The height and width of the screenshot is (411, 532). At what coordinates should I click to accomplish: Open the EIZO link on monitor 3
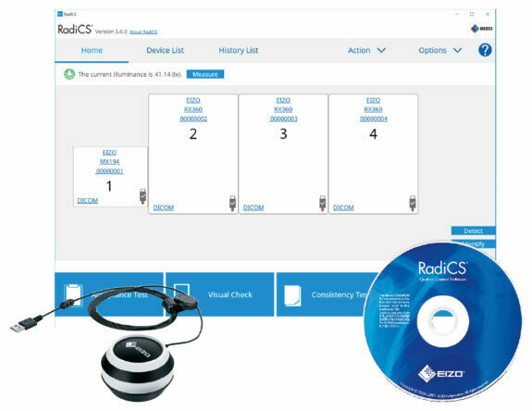click(283, 100)
